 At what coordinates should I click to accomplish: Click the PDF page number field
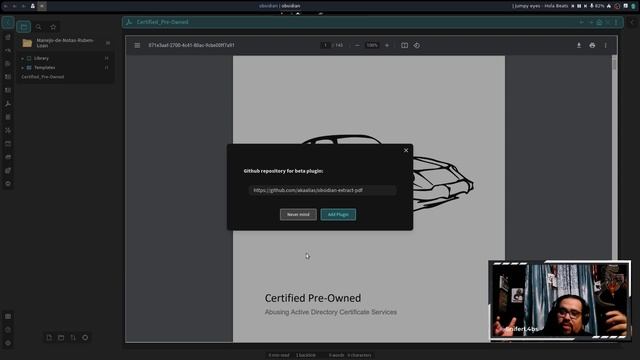click(x=325, y=45)
